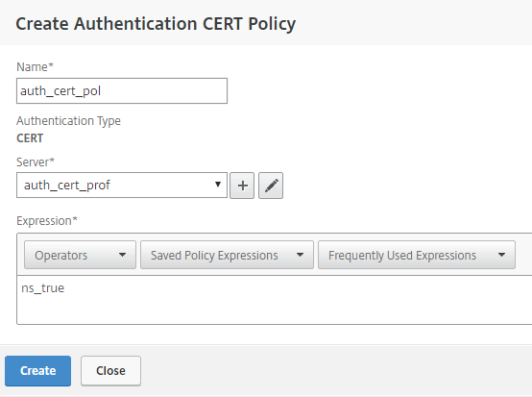Screen dimensions: 532x397
Task: Click the ns_true text in the expression editor
Action: tap(43, 288)
